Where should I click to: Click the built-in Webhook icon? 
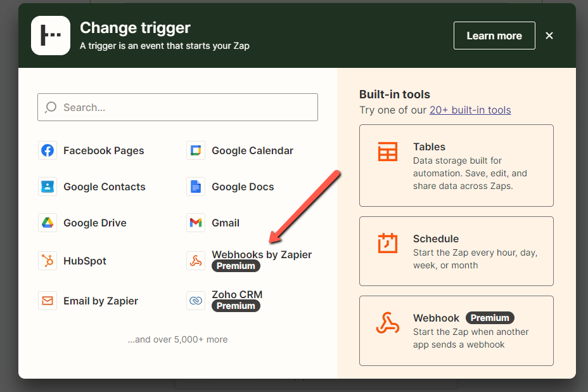point(387,323)
